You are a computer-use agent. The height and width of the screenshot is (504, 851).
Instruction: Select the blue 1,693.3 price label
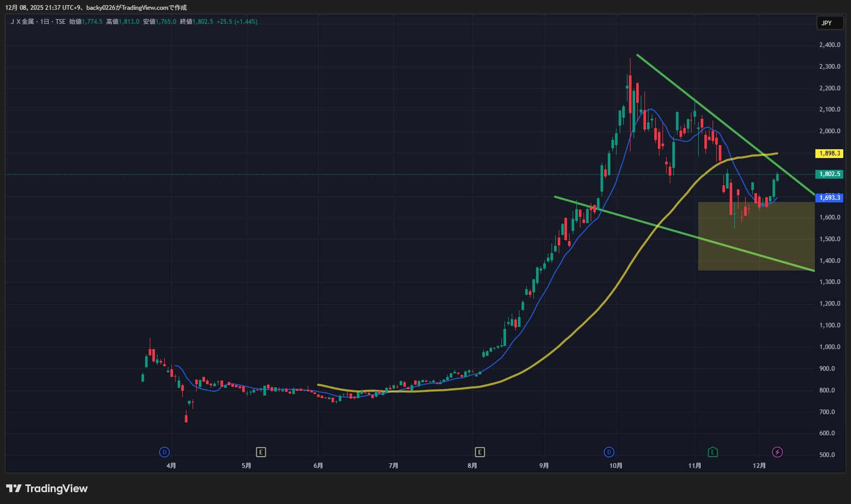click(829, 198)
